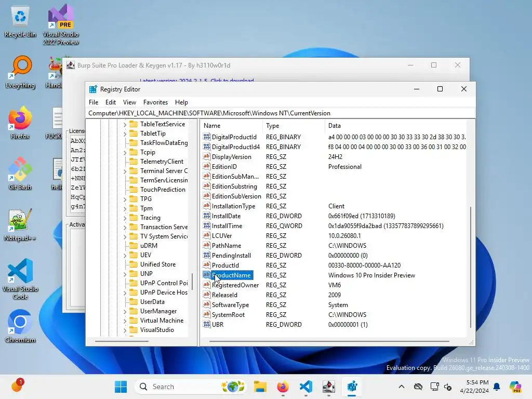Sort values by the Name column header
532x399 pixels.
[x=231, y=126]
